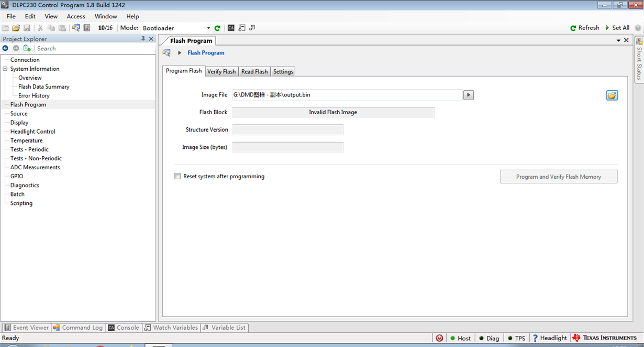Select Scripting in Project Explorer

21,203
